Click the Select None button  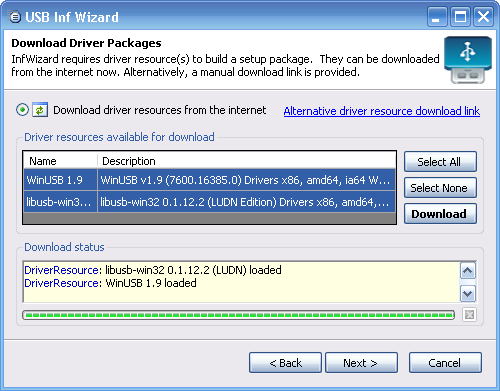coord(440,188)
